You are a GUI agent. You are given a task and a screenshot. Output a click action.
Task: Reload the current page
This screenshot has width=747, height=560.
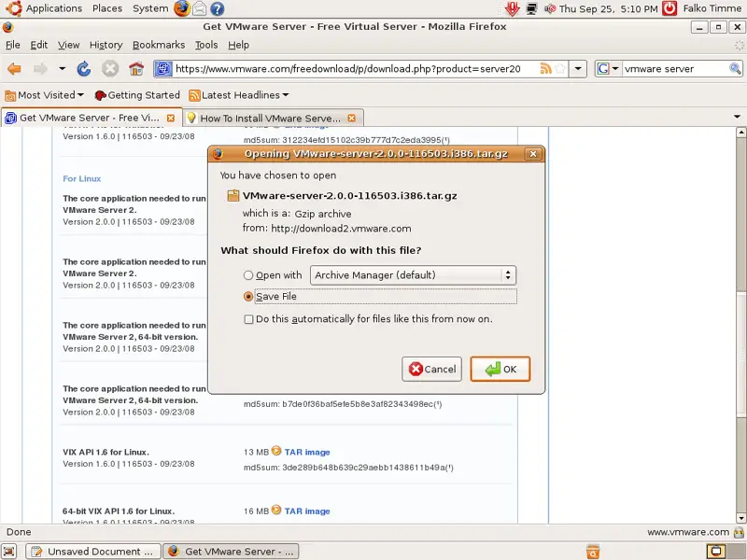(84, 69)
